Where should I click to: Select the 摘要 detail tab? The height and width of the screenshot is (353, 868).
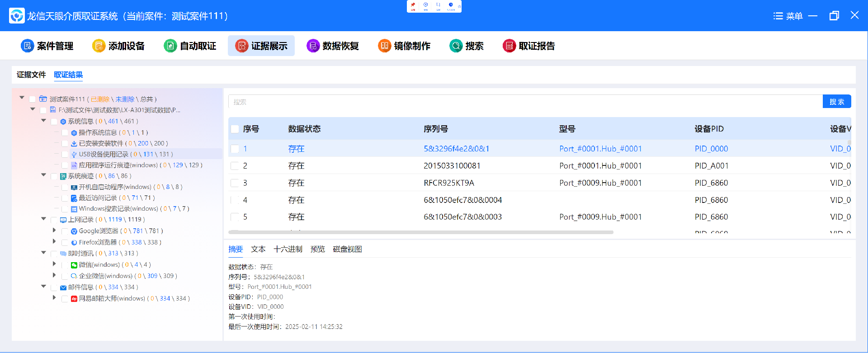[x=236, y=249]
